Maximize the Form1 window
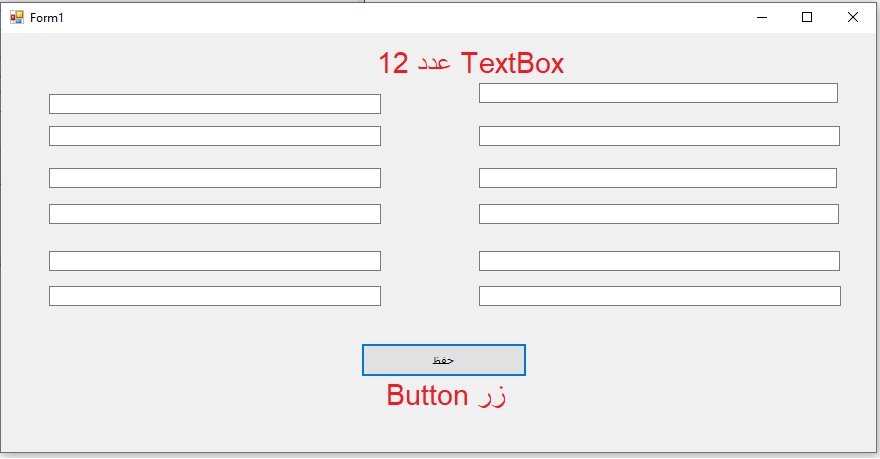Image resolution: width=880 pixels, height=459 pixels. (808, 17)
